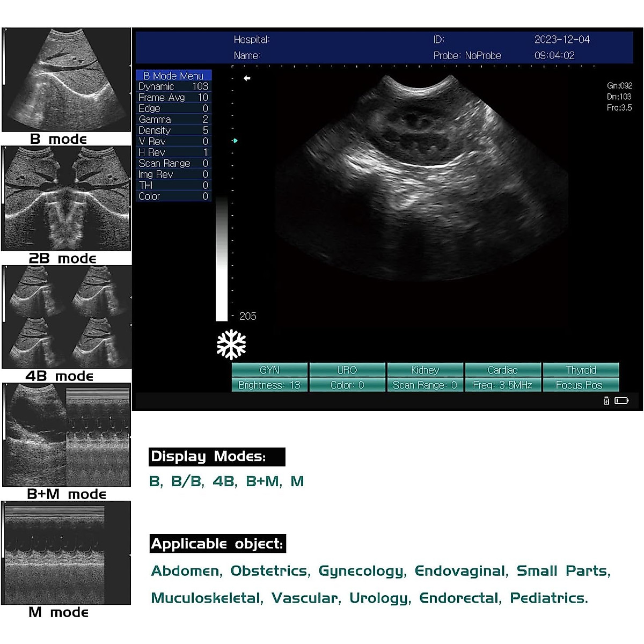Screen dimensions: 644x644
Task: Select the URO preset button
Action: [347, 370]
